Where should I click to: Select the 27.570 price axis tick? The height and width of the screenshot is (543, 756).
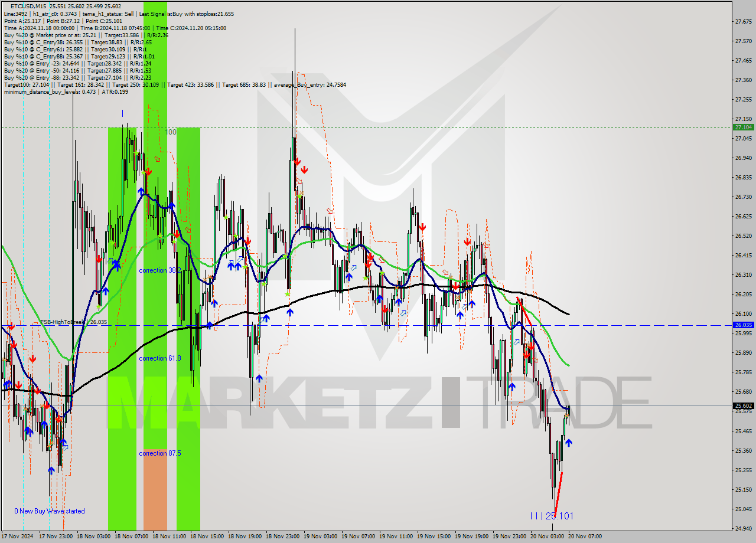click(743, 41)
